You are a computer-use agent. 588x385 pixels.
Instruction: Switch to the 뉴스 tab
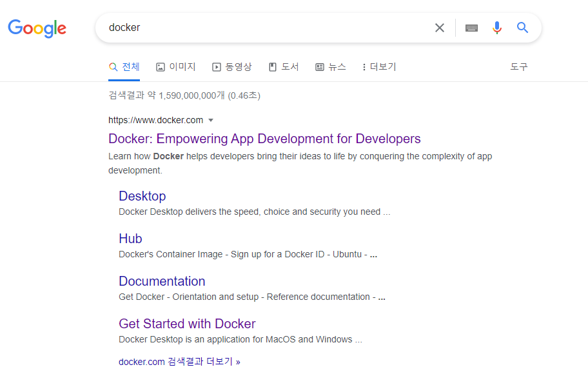point(330,67)
